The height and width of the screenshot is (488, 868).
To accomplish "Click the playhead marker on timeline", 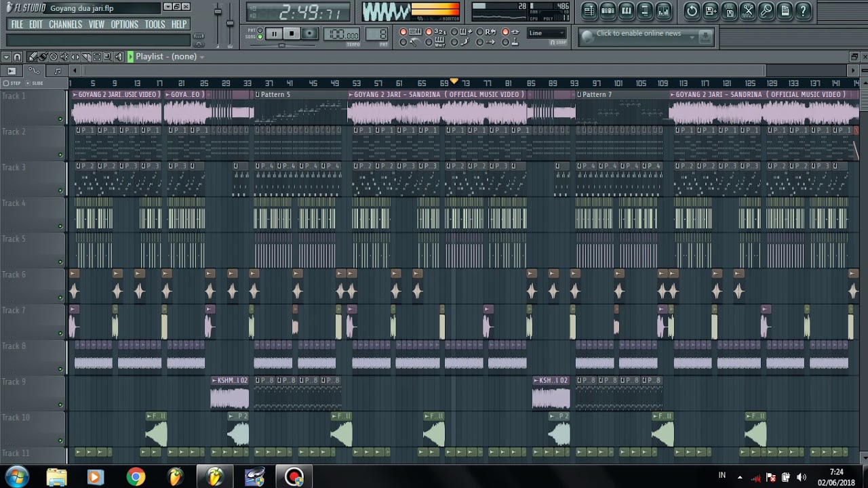I will (454, 81).
